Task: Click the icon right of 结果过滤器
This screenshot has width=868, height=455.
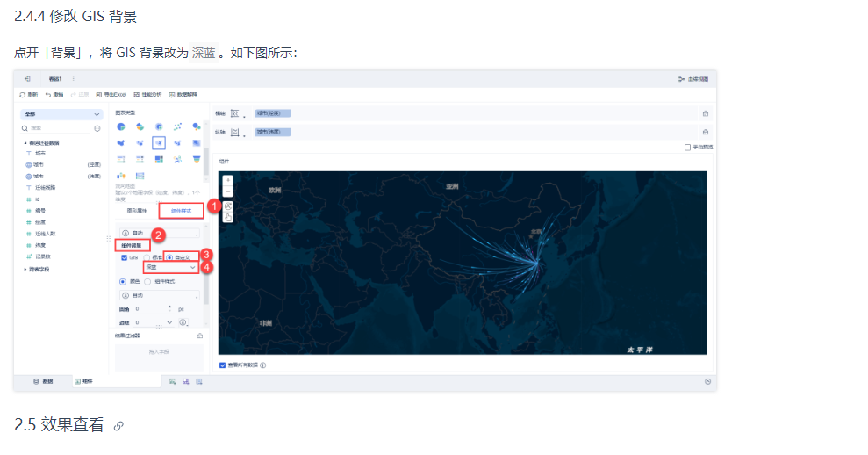Action: (200, 336)
